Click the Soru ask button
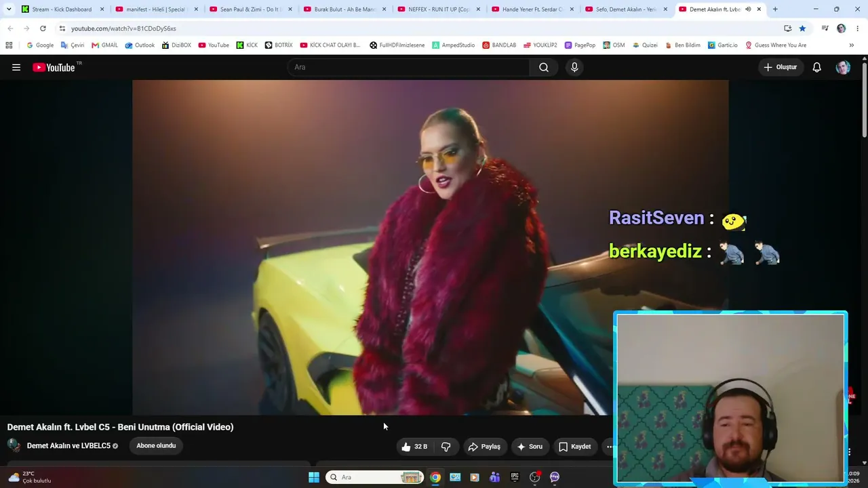868x488 pixels. 530,447
